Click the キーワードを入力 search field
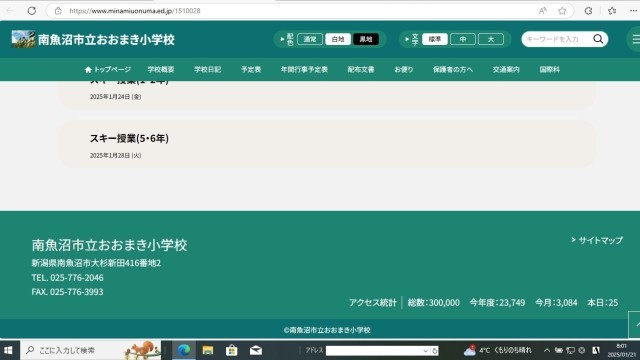The width and height of the screenshot is (640, 360). 556,39
